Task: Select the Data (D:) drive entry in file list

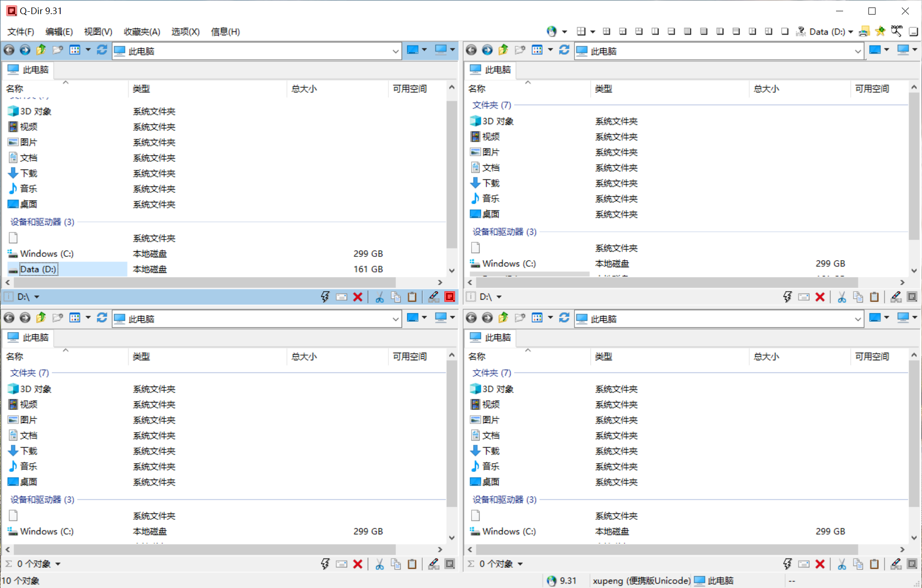Action: [x=39, y=269]
